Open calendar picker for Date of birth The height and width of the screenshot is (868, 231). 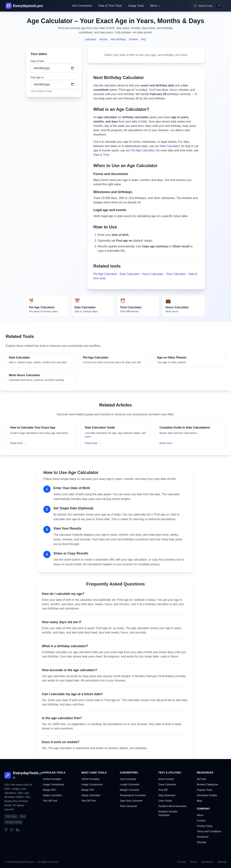[72, 68]
